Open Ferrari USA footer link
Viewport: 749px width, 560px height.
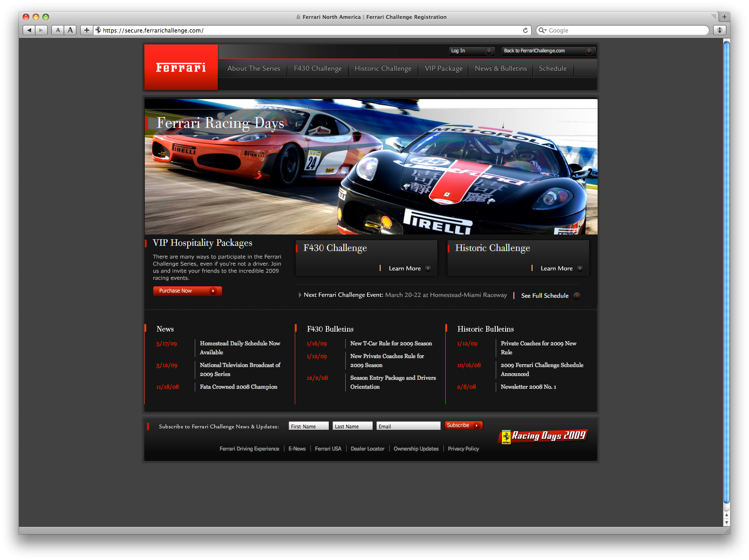coord(328,449)
